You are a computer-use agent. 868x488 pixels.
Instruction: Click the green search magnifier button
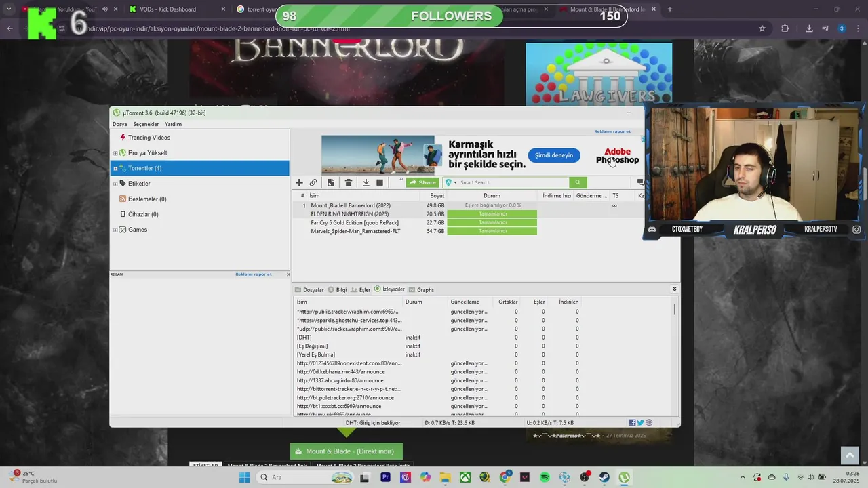point(578,182)
